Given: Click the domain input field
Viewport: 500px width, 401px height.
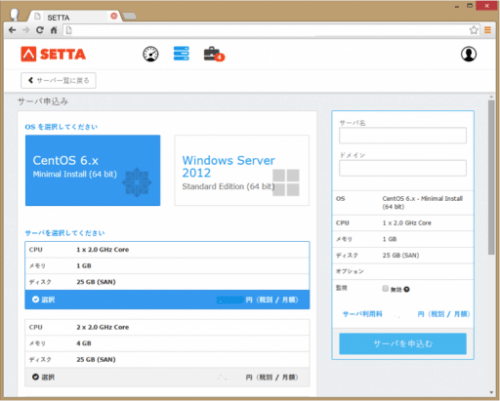Looking at the screenshot, I should [x=403, y=168].
